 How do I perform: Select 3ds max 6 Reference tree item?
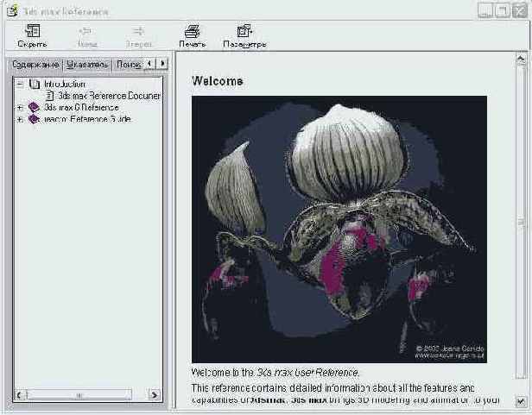click(x=81, y=108)
